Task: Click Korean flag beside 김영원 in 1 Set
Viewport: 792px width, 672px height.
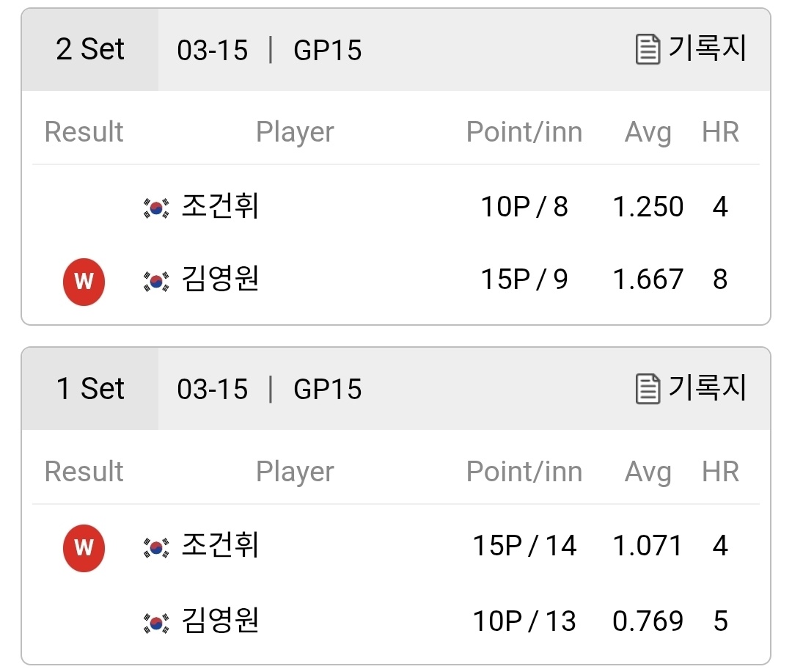Action: (156, 623)
